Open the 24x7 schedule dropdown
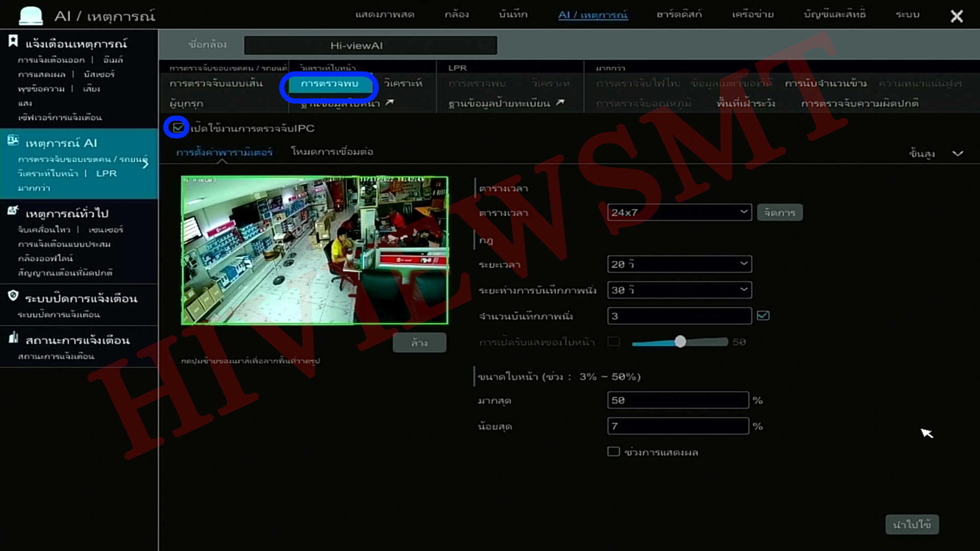Image resolution: width=980 pixels, height=551 pixels. pos(679,212)
